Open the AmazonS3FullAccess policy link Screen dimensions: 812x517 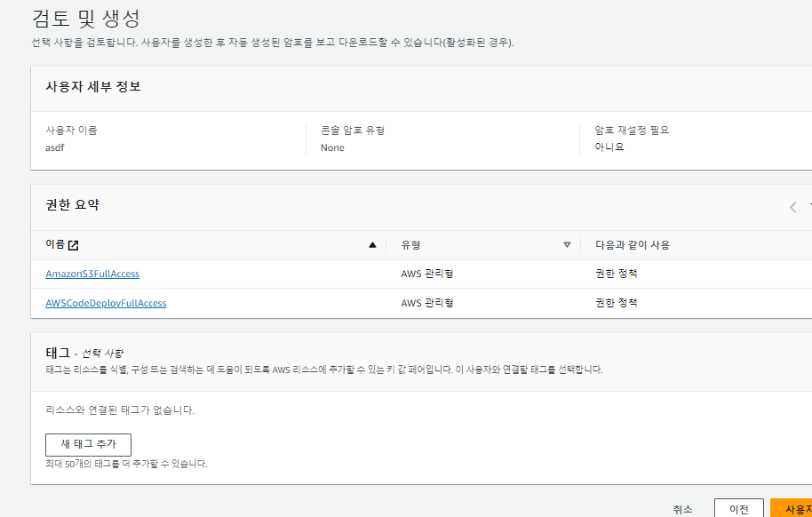click(92, 274)
